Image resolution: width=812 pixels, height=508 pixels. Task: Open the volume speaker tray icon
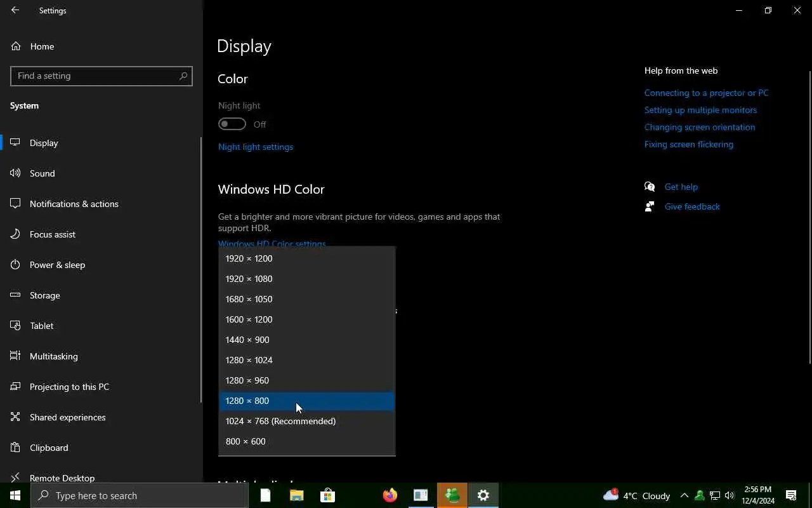(x=730, y=495)
